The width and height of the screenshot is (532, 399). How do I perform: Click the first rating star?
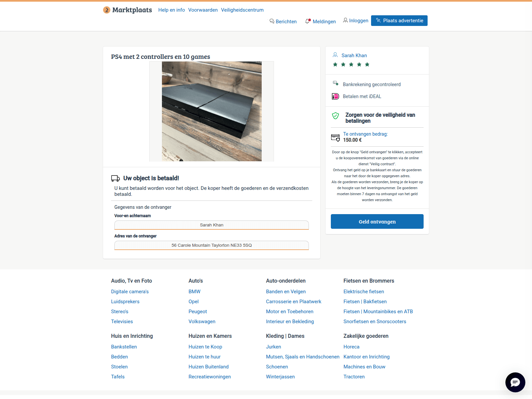click(x=335, y=65)
